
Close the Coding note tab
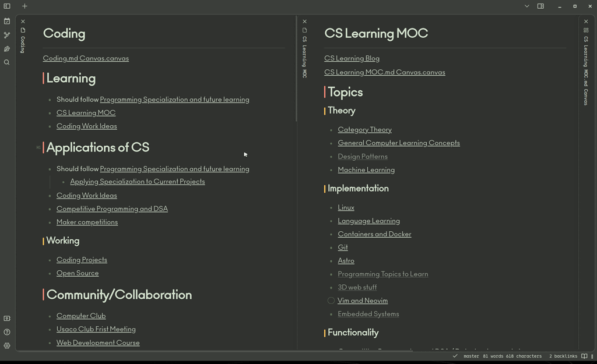pos(23,20)
